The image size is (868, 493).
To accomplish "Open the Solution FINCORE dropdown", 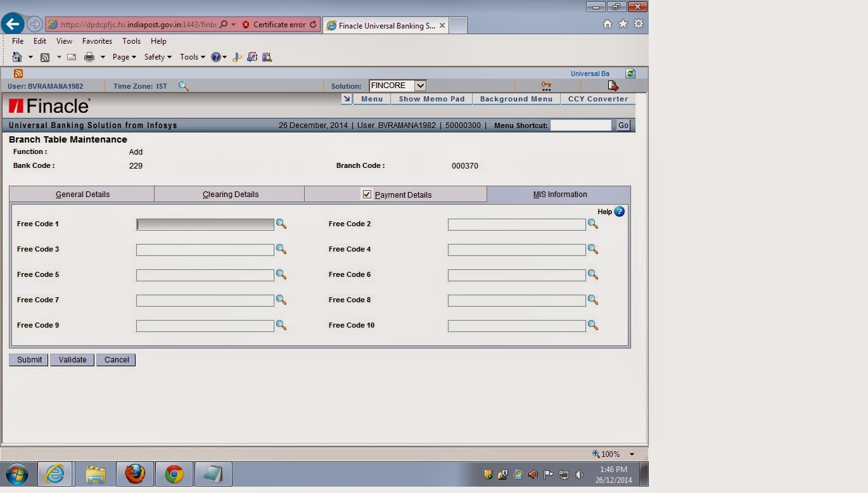I will pyautogui.click(x=420, y=86).
